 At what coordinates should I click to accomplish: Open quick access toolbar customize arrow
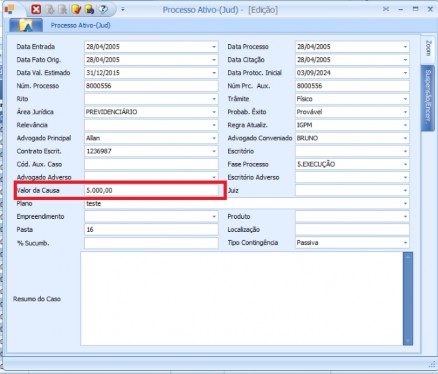click(x=123, y=10)
